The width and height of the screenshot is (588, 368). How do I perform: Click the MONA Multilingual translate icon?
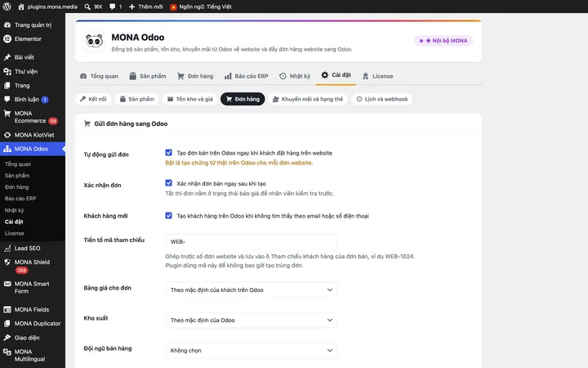(7, 352)
